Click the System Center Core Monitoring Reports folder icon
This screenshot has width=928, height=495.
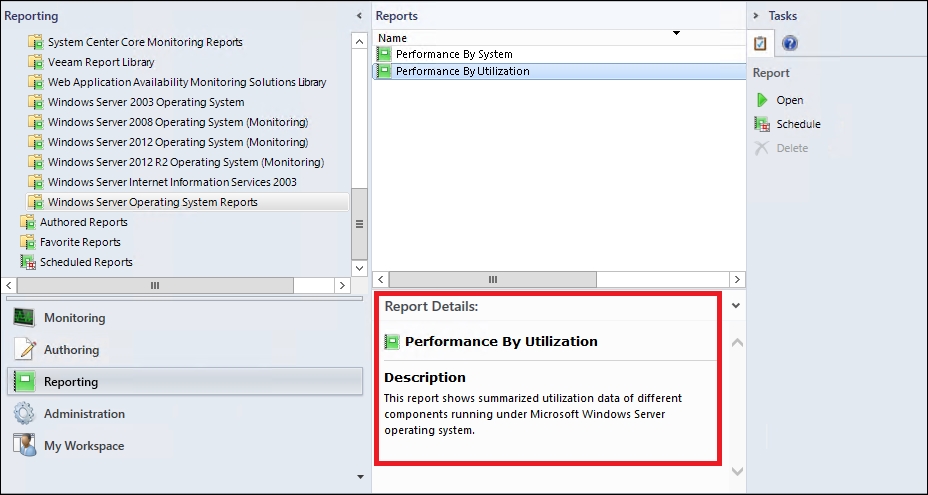pos(36,42)
